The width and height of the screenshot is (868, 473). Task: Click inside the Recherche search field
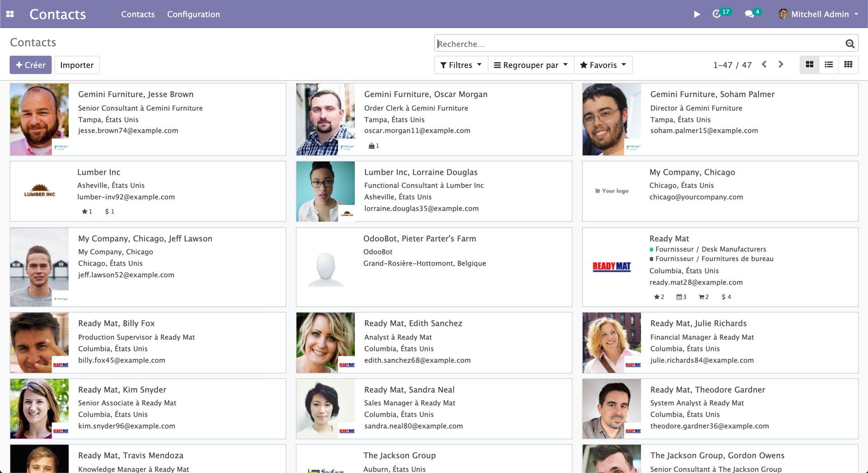[542, 43]
